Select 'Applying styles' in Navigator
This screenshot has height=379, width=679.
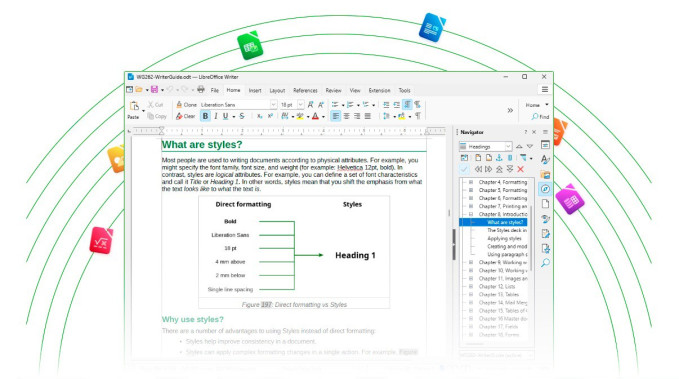[504, 238]
